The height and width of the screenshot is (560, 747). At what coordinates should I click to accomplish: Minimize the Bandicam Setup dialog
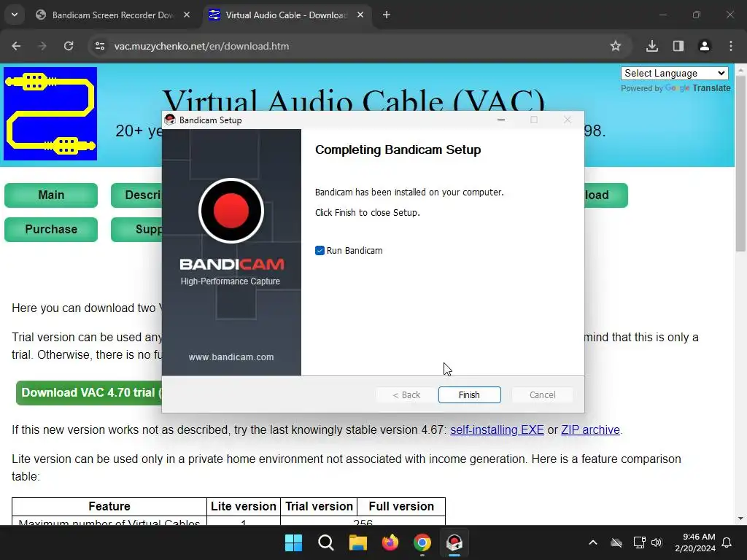(x=500, y=120)
